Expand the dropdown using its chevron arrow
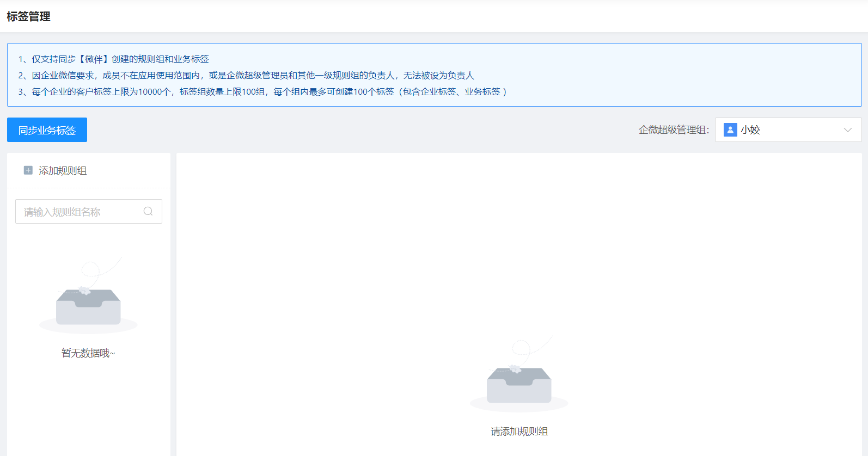Screen dimensions: 868x456 click(847, 130)
